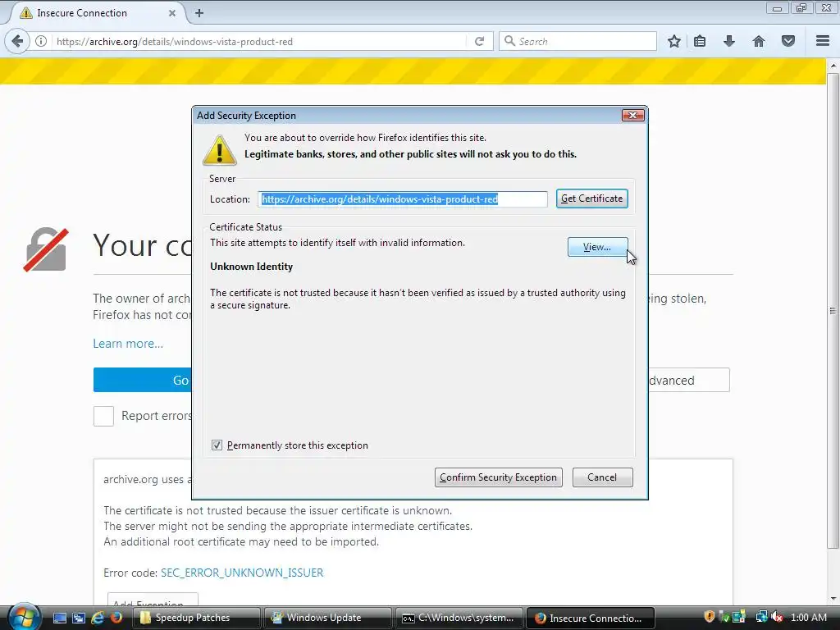Open a new tab with plus button
The image size is (840, 630).
pyautogui.click(x=199, y=13)
